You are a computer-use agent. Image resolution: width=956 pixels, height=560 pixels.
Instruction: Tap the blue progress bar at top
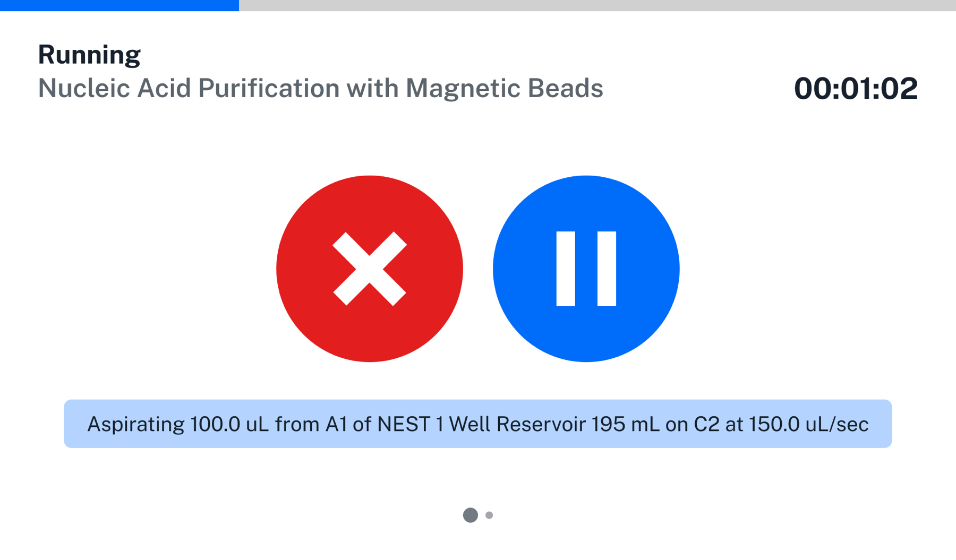coord(119,6)
